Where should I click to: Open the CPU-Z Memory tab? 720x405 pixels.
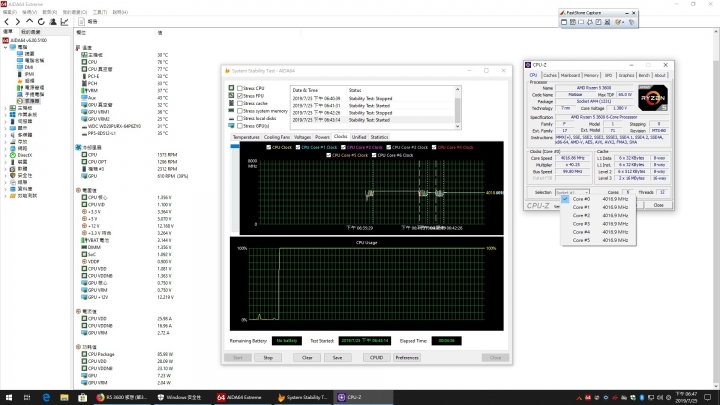click(591, 75)
